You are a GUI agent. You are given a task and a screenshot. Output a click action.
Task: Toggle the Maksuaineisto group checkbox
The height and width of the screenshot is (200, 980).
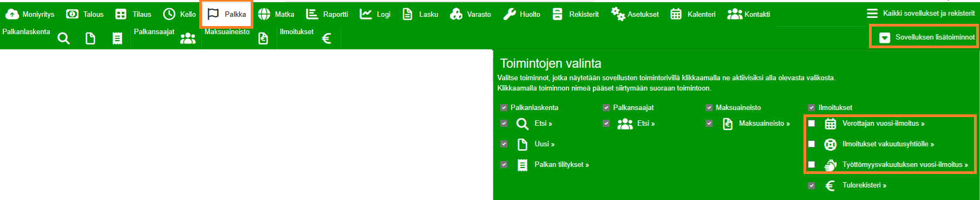709,107
